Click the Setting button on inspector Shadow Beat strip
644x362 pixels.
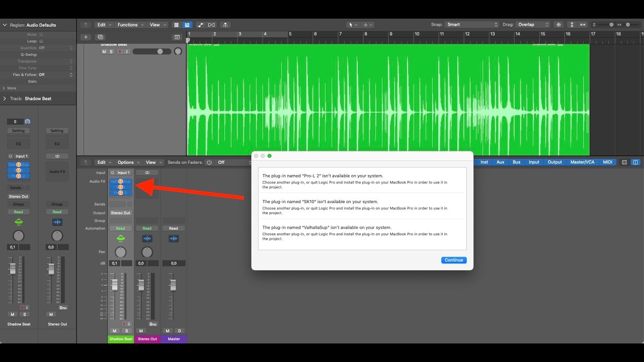click(x=19, y=131)
